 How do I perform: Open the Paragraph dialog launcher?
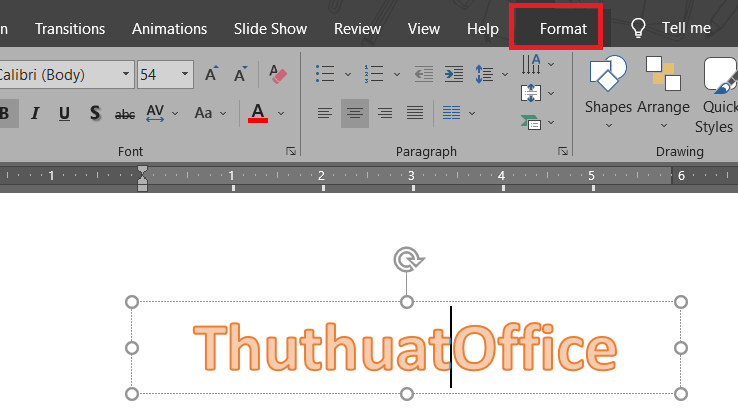pos(562,151)
